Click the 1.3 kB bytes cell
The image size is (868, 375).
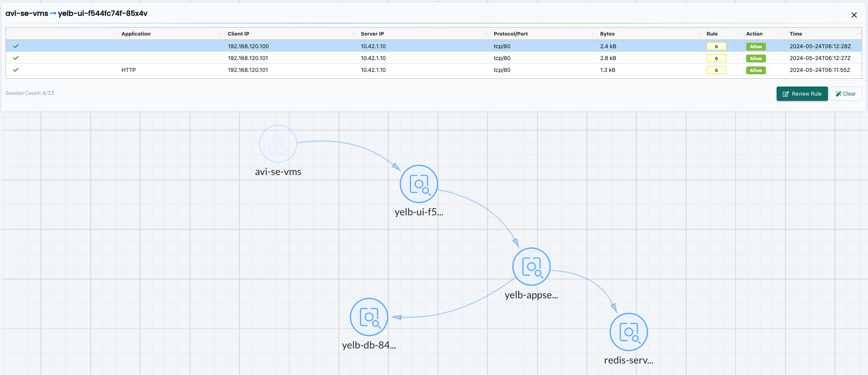[x=608, y=70]
